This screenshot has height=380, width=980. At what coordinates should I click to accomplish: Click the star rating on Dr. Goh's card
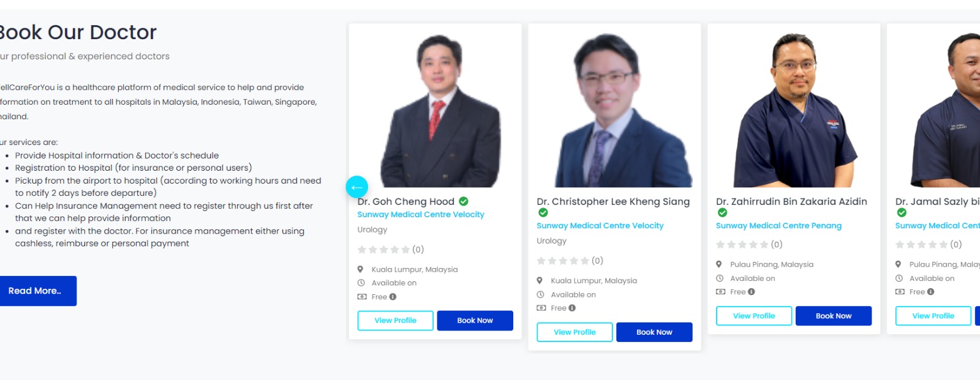383,250
